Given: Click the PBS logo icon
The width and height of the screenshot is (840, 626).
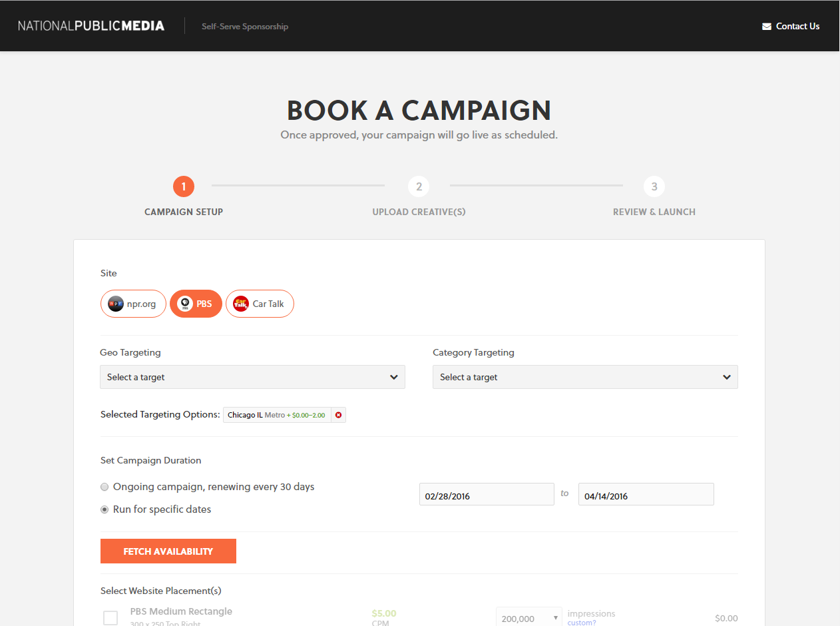Looking at the screenshot, I should coord(185,304).
